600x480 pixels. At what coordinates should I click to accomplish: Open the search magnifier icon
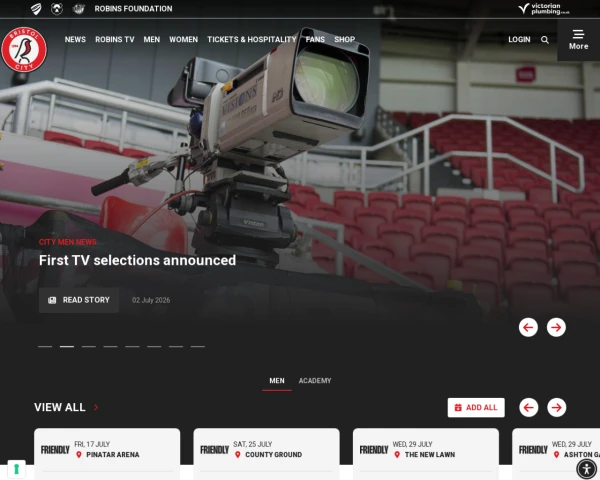(545, 39)
